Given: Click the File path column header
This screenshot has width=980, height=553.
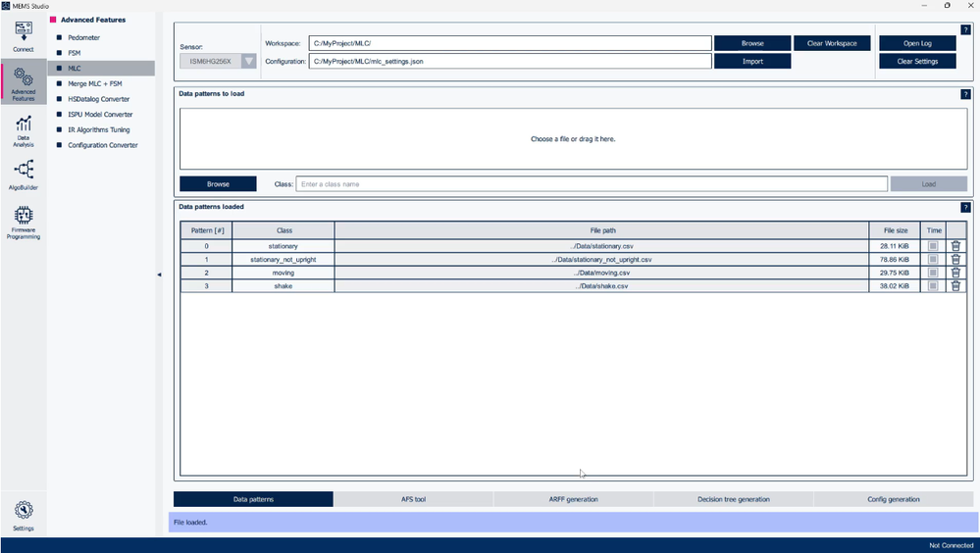Looking at the screenshot, I should pyautogui.click(x=602, y=230).
